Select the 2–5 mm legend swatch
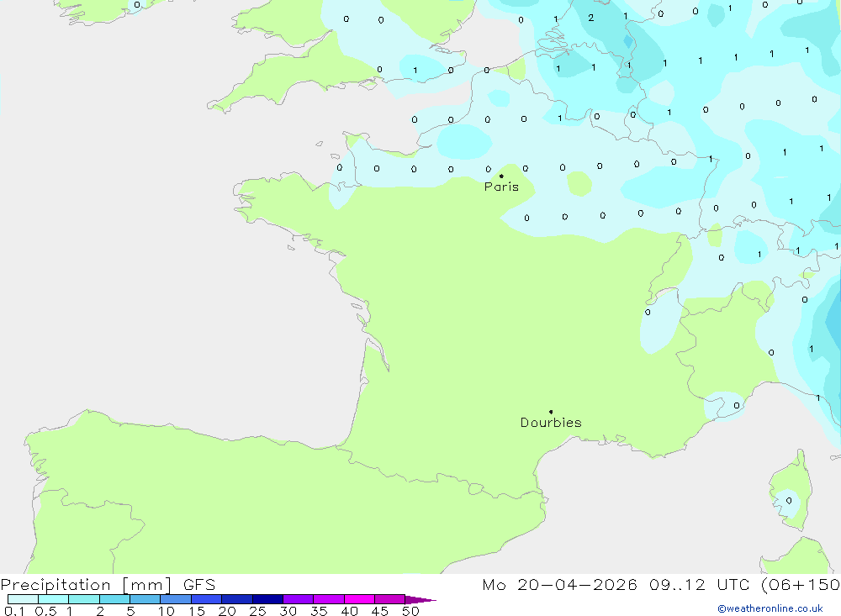The width and height of the screenshot is (841, 616). pyautogui.click(x=114, y=599)
